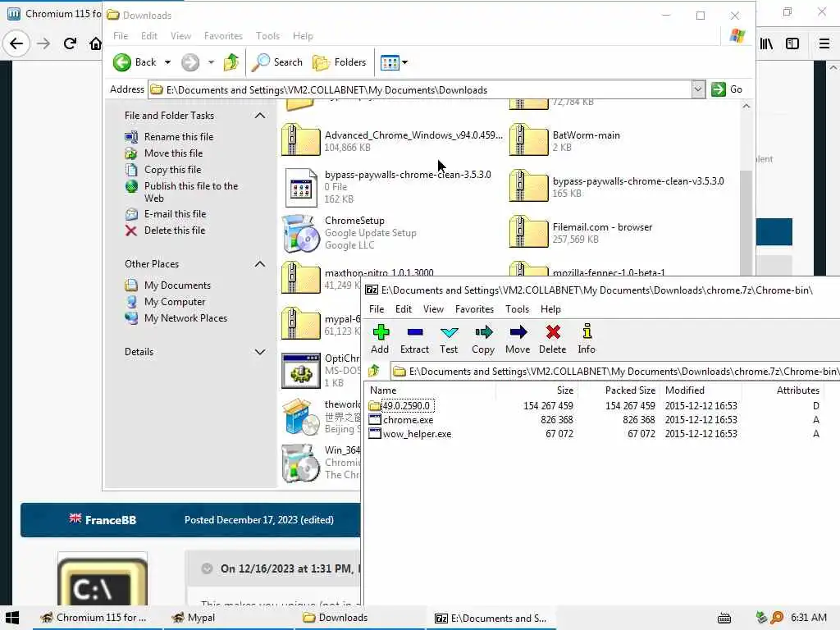
Task: Click browser reload icon
Action: [70, 43]
